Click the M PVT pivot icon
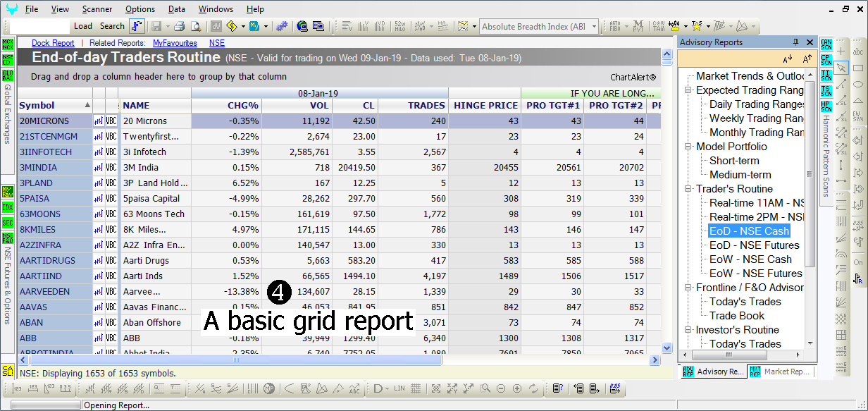868x411 pixels. pyautogui.click(x=637, y=26)
